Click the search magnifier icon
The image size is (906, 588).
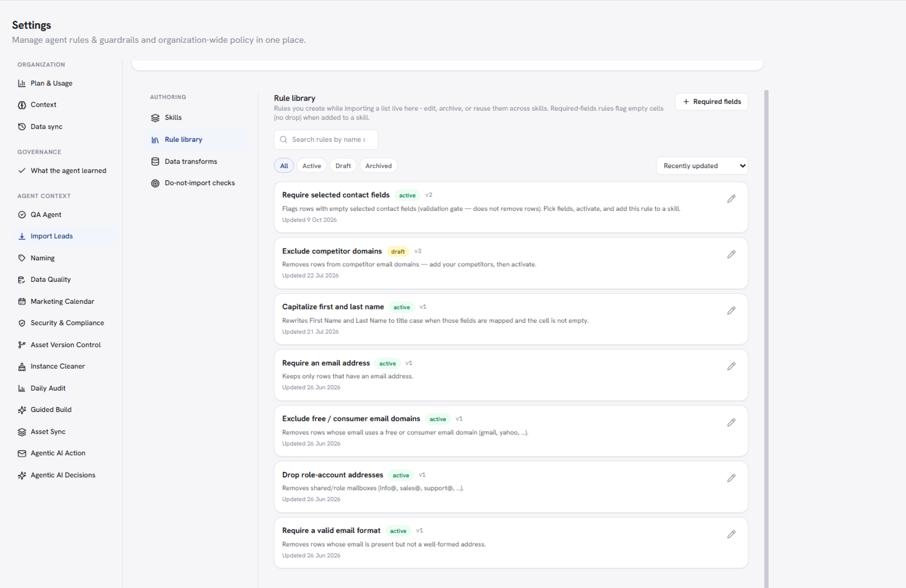pyautogui.click(x=283, y=140)
